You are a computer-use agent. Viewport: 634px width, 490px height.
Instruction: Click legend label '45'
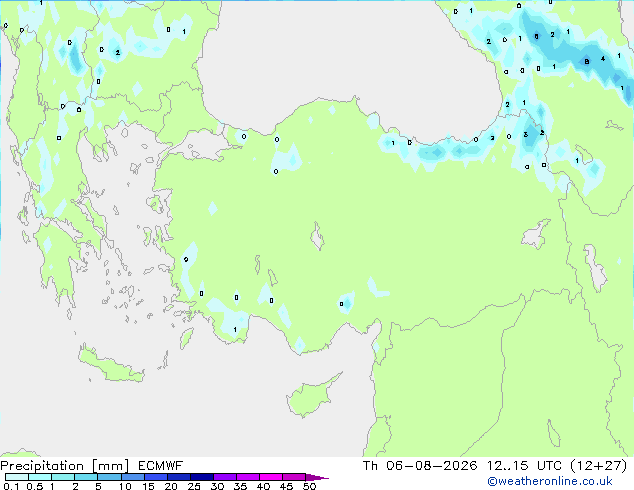(286, 486)
